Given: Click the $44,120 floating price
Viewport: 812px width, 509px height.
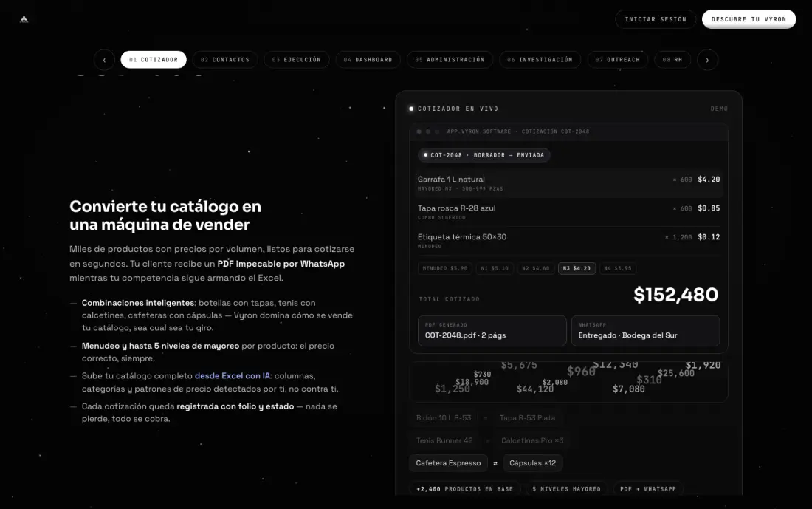Looking at the screenshot, I should [x=535, y=389].
